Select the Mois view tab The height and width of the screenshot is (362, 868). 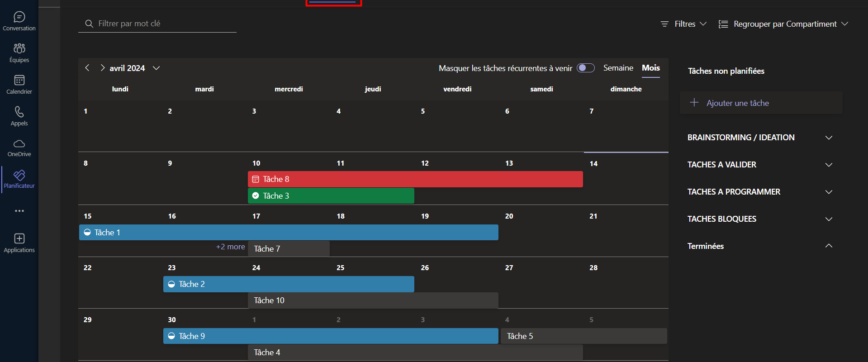click(x=650, y=68)
